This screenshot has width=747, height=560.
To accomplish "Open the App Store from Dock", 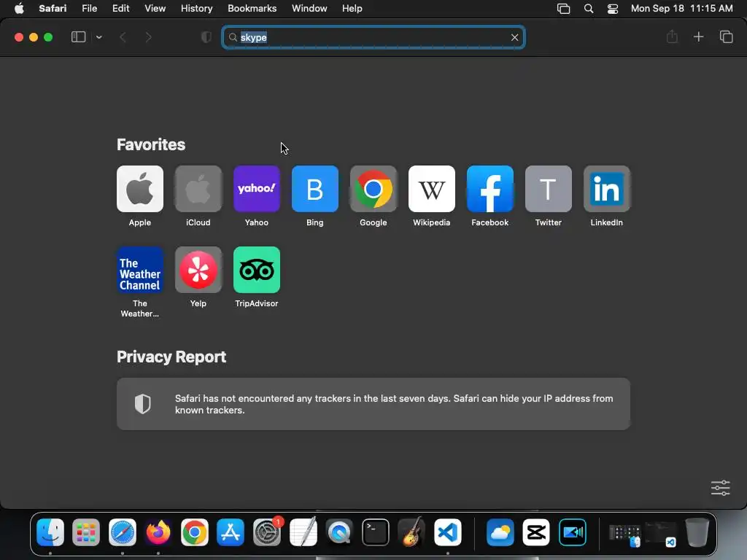I will pos(231,532).
